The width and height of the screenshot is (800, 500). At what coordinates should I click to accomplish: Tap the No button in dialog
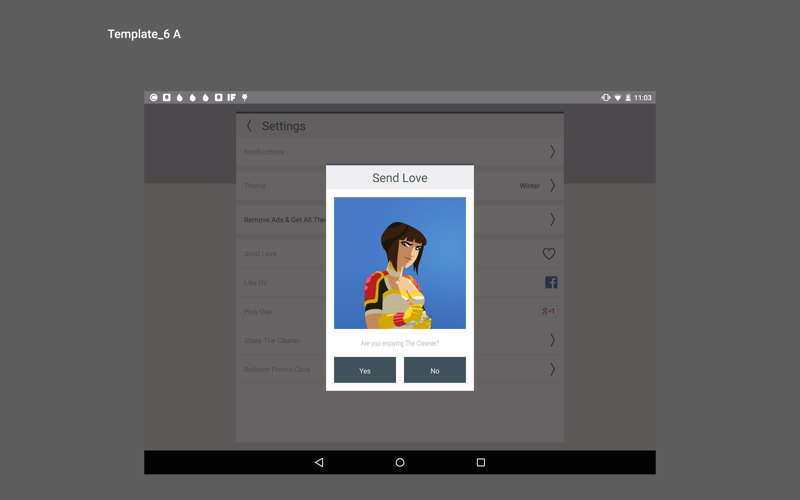pos(435,370)
